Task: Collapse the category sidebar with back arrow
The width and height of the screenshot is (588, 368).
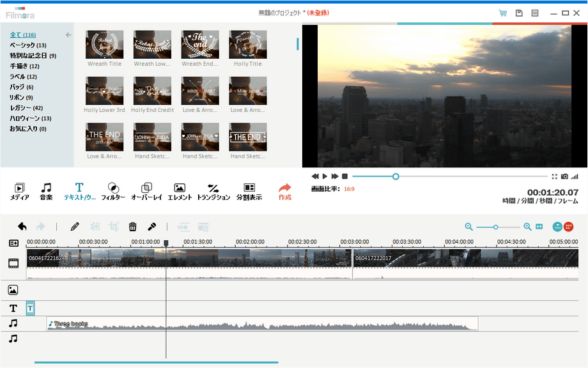Action: [x=68, y=35]
